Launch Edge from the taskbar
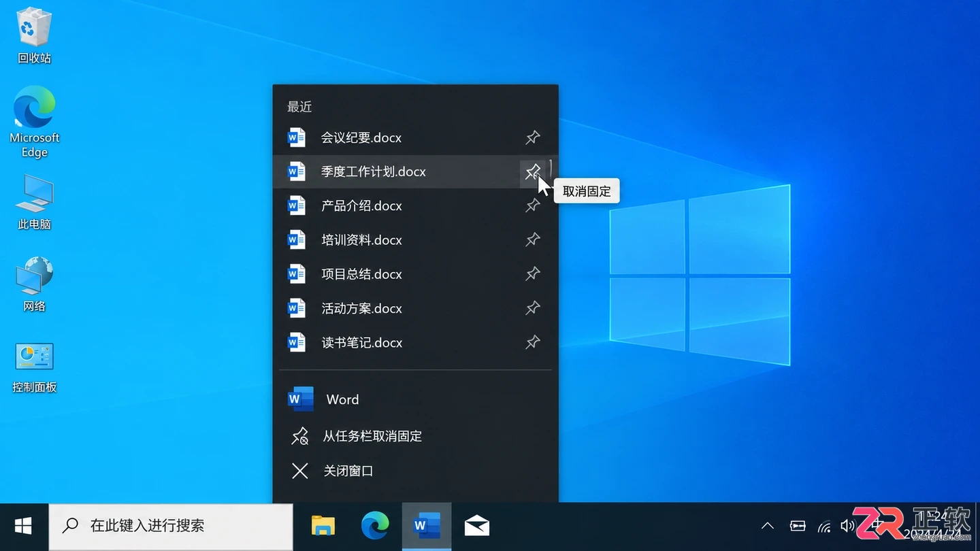Image resolution: width=980 pixels, height=551 pixels. tap(374, 526)
